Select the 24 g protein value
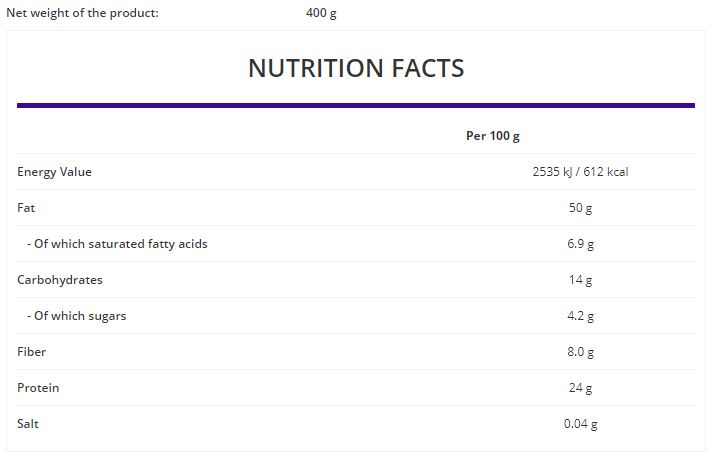Screen dimensions: 714x459 580,388
